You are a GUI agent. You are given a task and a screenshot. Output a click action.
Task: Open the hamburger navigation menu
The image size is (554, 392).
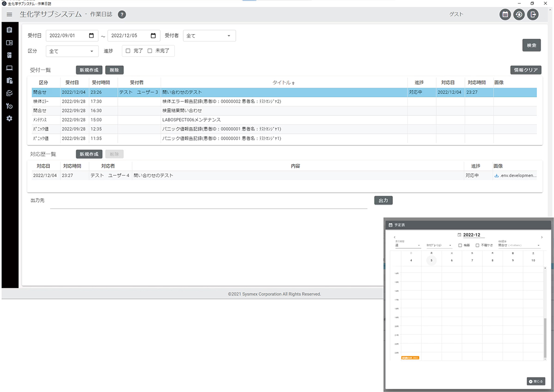click(9, 15)
